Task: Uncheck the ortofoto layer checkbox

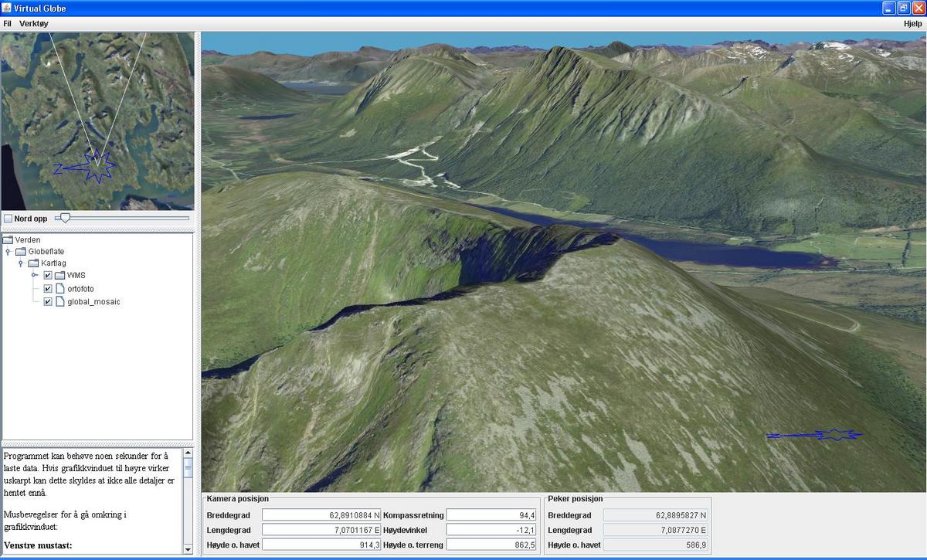Action: [48, 289]
